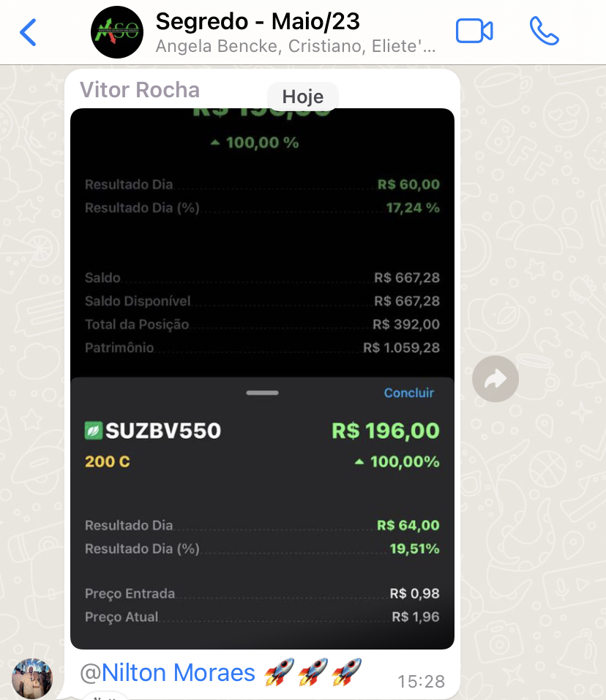Tap the rocket emojis in the message

313,673
